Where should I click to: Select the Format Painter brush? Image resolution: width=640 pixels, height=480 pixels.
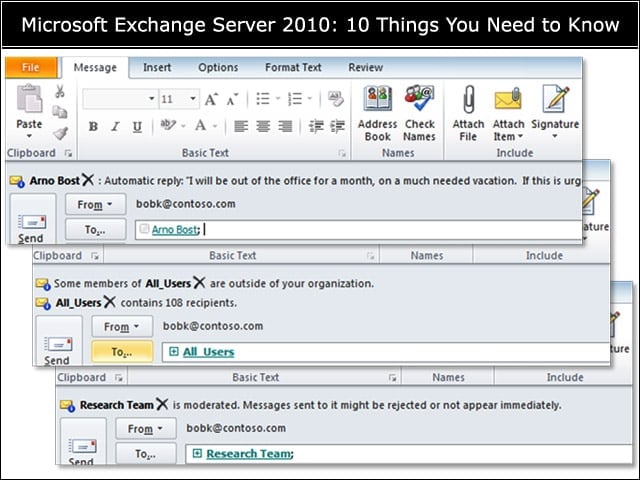pyautogui.click(x=60, y=133)
